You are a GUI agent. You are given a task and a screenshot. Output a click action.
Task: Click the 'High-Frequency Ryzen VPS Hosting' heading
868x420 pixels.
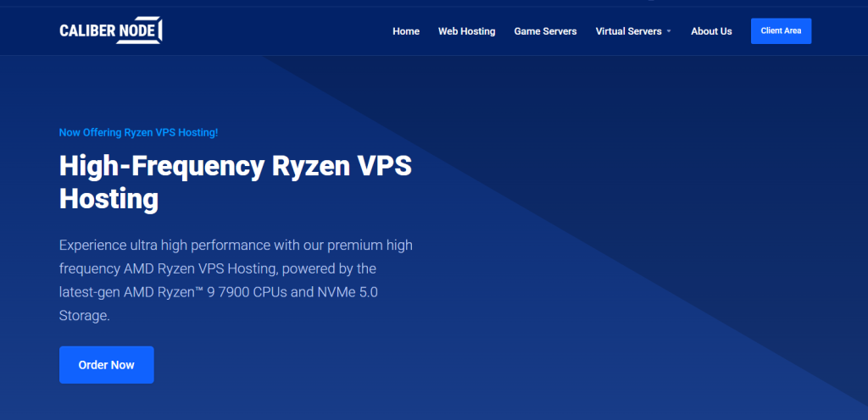(x=236, y=182)
